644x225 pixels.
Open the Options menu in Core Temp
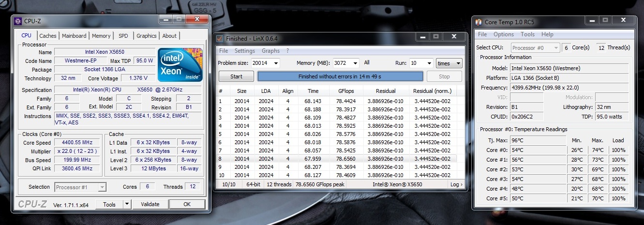(x=504, y=34)
